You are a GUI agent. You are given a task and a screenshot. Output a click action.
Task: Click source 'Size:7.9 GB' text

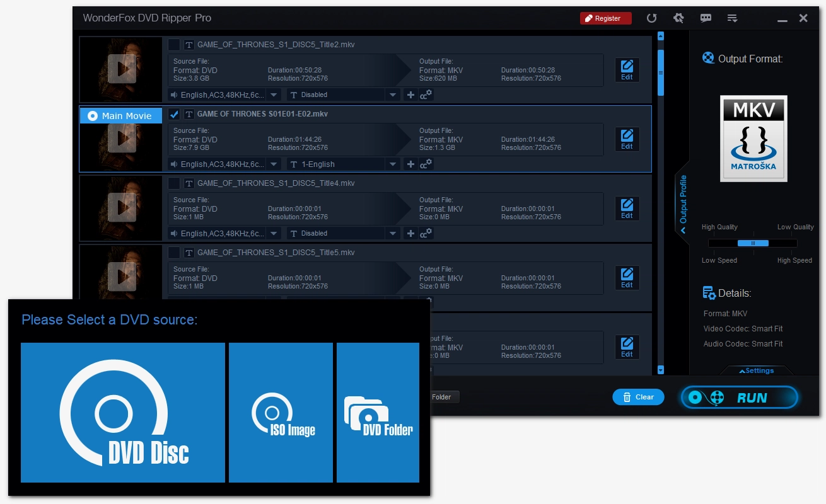coord(191,147)
